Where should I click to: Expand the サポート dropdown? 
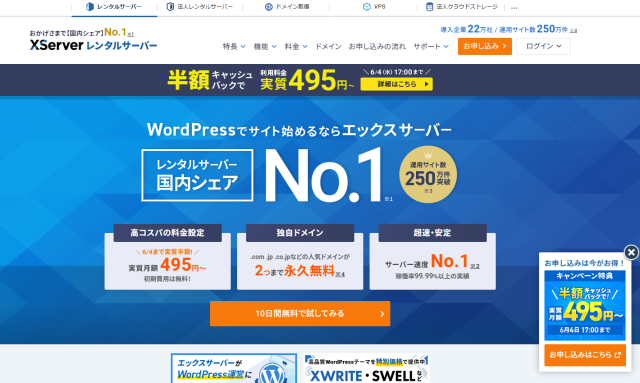coord(431,47)
